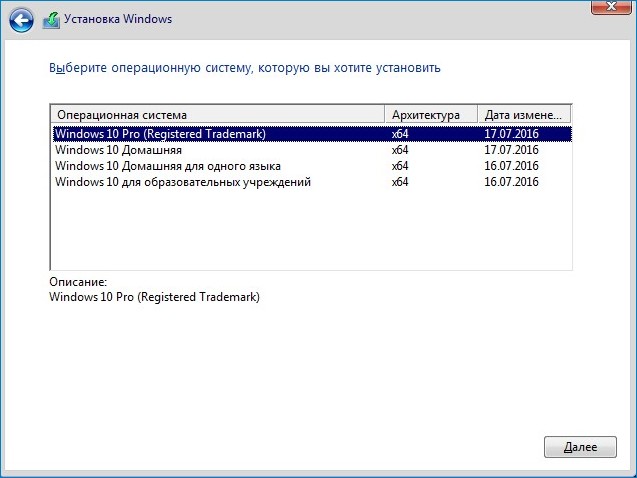This screenshot has height=478, width=637.
Task: Click the date cell in the single-language Домашняя row
Action: [511, 166]
